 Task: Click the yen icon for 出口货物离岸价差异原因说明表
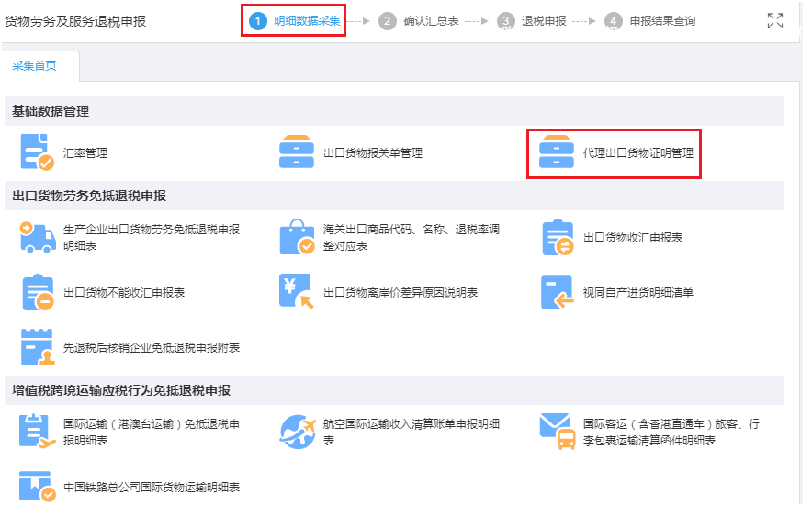pos(297,292)
